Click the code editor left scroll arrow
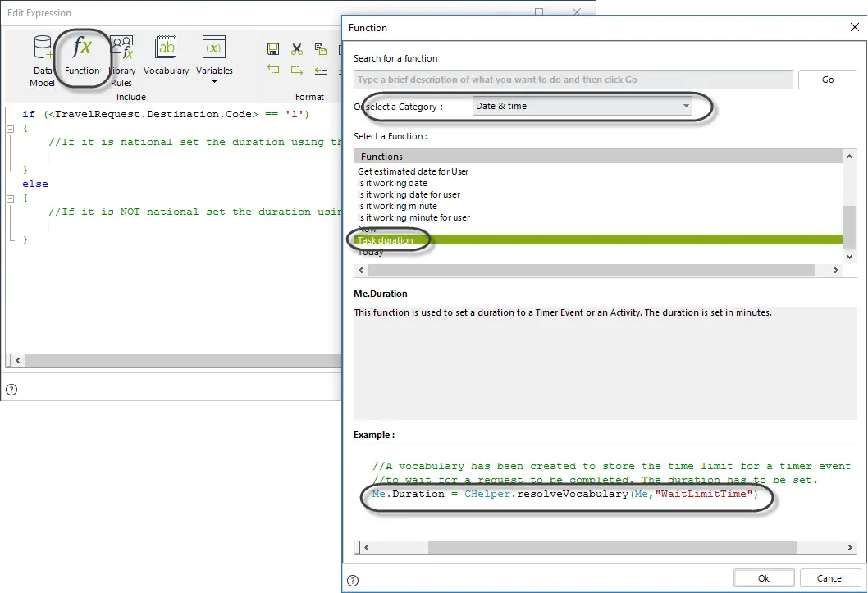Screen dimensions: 868x593 18,361
